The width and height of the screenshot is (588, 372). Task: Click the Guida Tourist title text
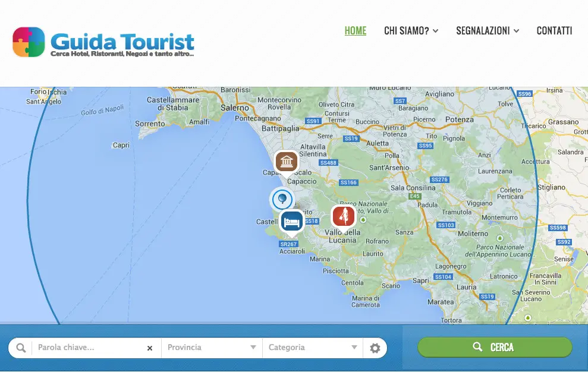pos(122,42)
